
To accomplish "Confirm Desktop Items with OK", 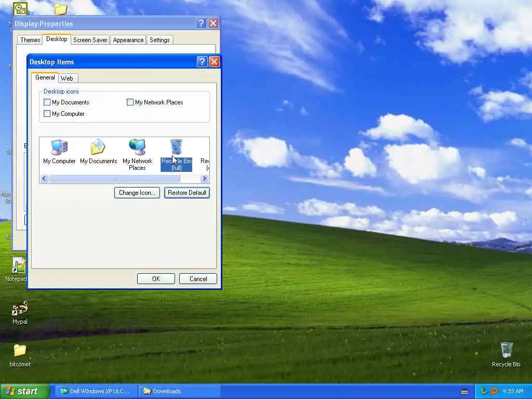I will pos(156,279).
